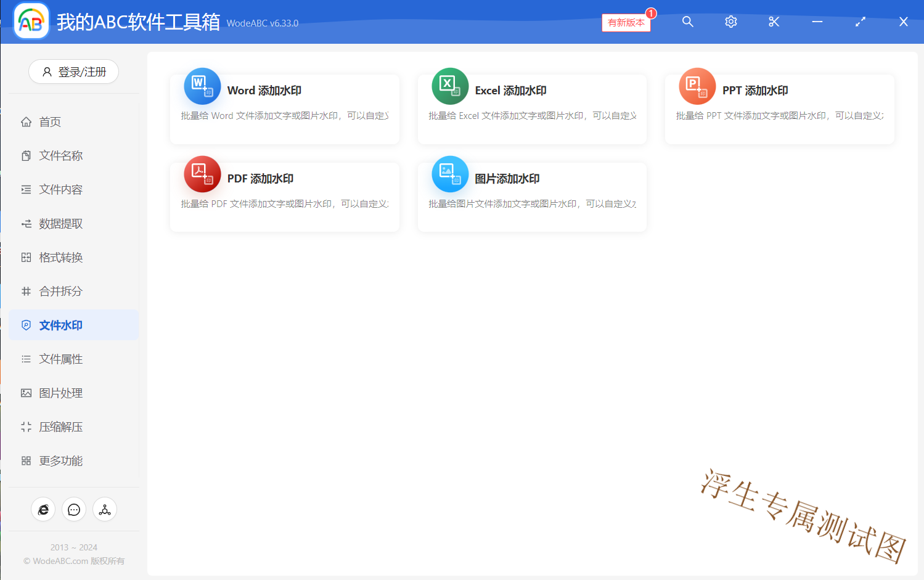Select 更多功能 in the sidebar
The height and width of the screenshot is (580, 924).
point(60,461)
